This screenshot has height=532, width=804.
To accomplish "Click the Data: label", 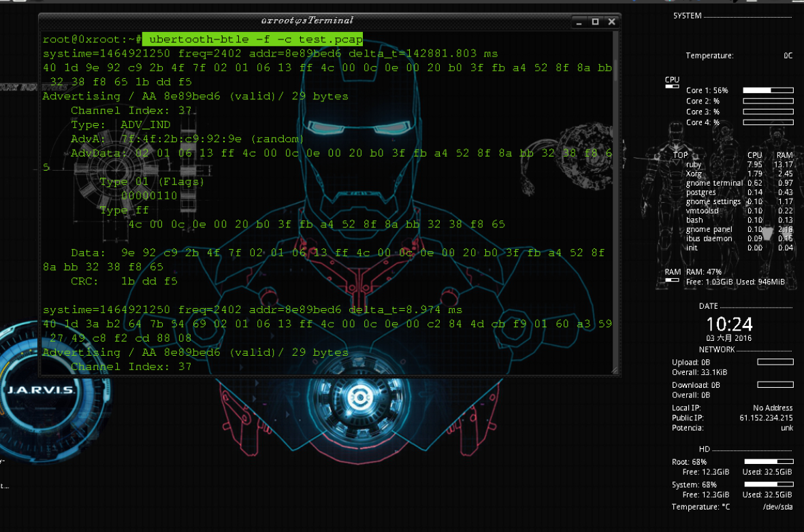I will tap(88, 252).
